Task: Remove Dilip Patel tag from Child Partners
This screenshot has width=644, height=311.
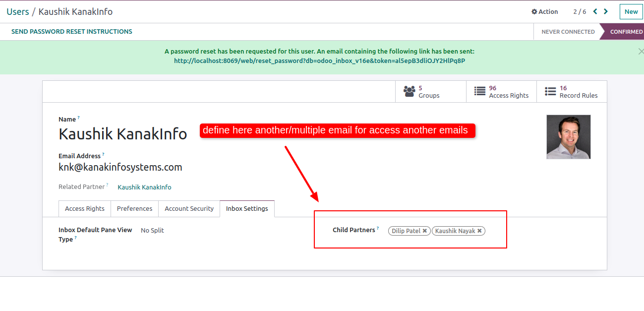Action: pyautogui.click(x=425, y=231)
